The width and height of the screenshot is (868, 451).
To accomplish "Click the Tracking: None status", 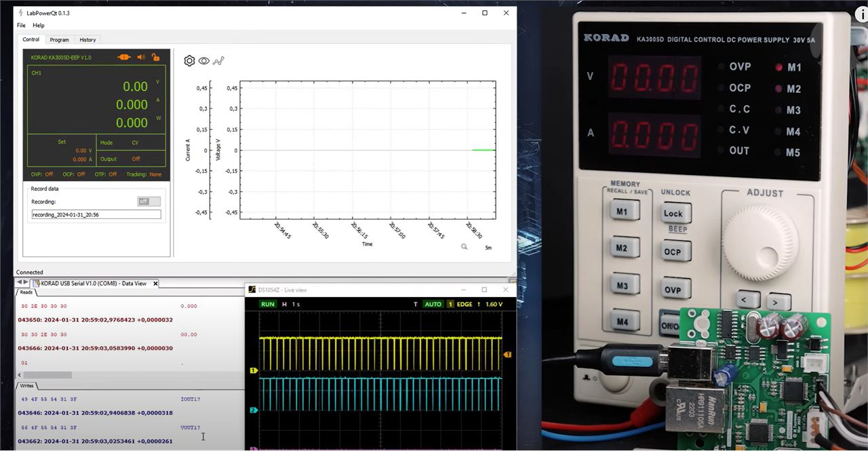I will (145, 174).
